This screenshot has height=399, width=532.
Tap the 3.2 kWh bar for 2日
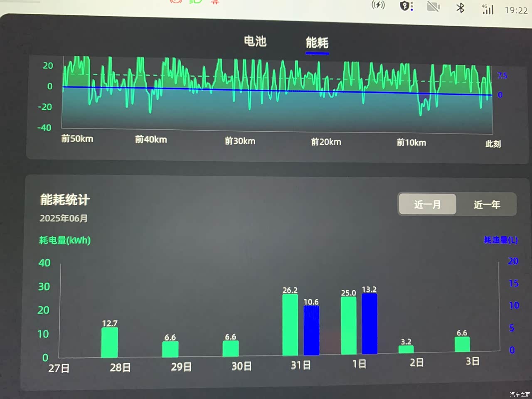pyautogui.click(x=406, y=349)
